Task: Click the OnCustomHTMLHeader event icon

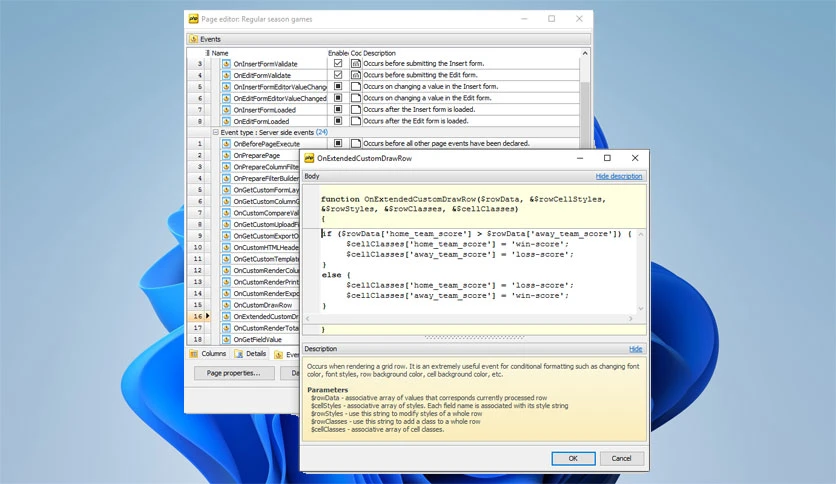Action: coord(226,247)
